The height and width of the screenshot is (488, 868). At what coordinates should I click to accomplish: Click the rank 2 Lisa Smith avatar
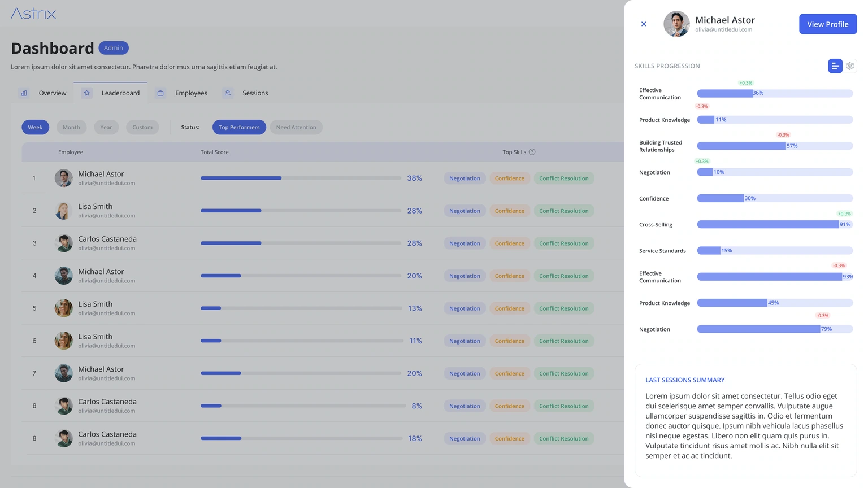click(63, 211)
